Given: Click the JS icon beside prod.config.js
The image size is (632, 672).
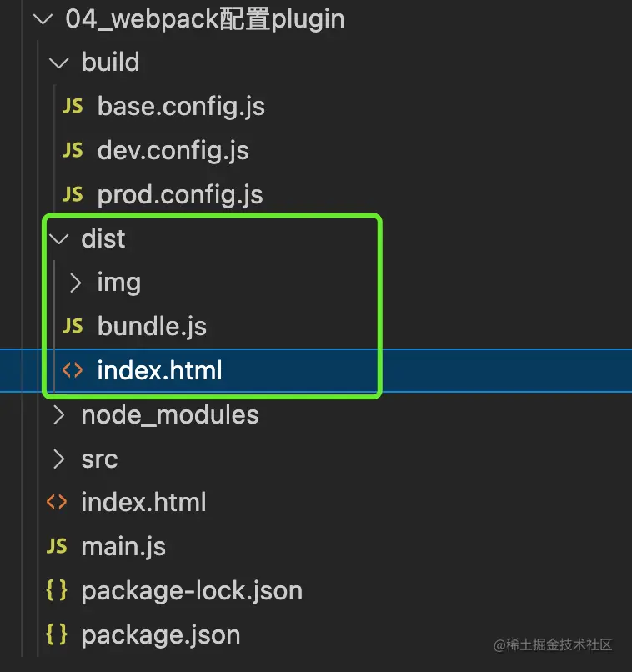Looking at the screenshot, I should coord(73,194).
